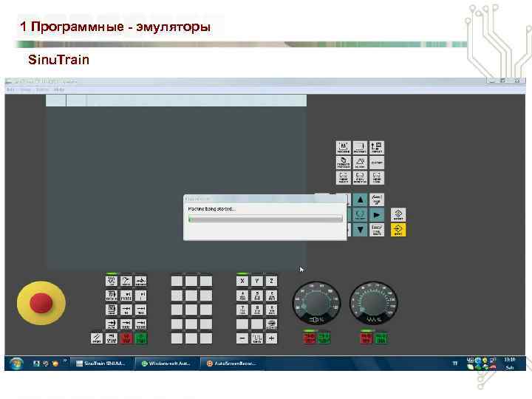The image size is (532, 399).
Task: Click the feedrate override rotary dial
Action: click(374, 303)
